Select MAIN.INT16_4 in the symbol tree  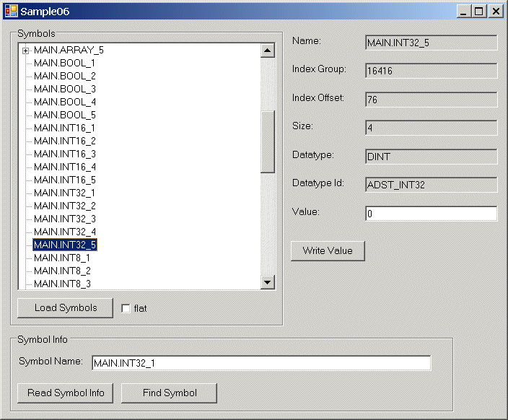coord(64,167)
